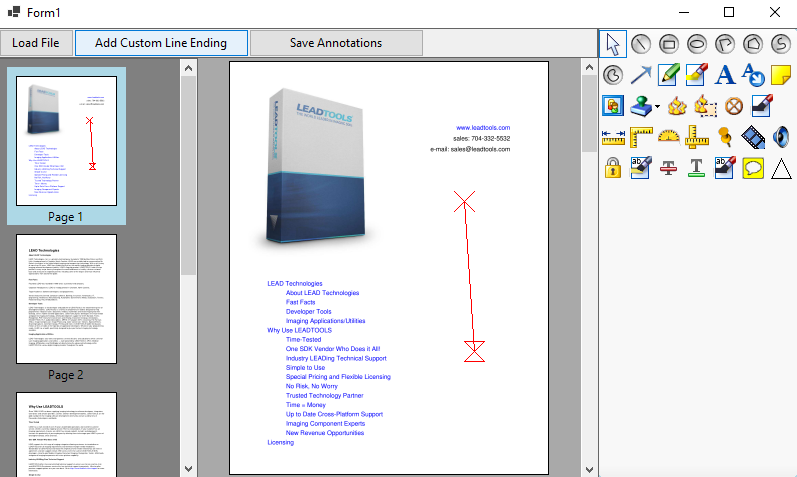Pick the film strip Video annotation

click(x=753, y=137)
